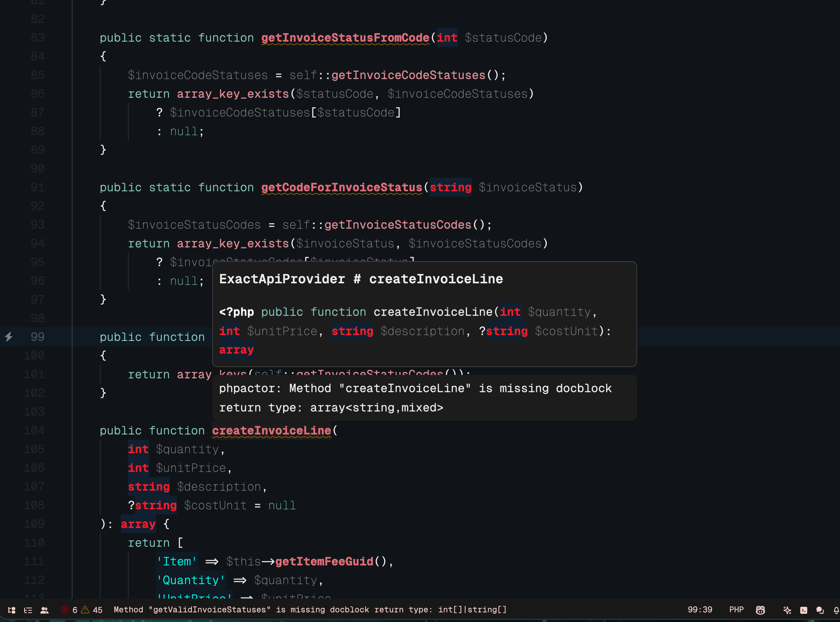Image resolution: width=840 pixels, height=622 pixels.
Task: Click line number 104 in the gutter
Action: pos(34,431)
